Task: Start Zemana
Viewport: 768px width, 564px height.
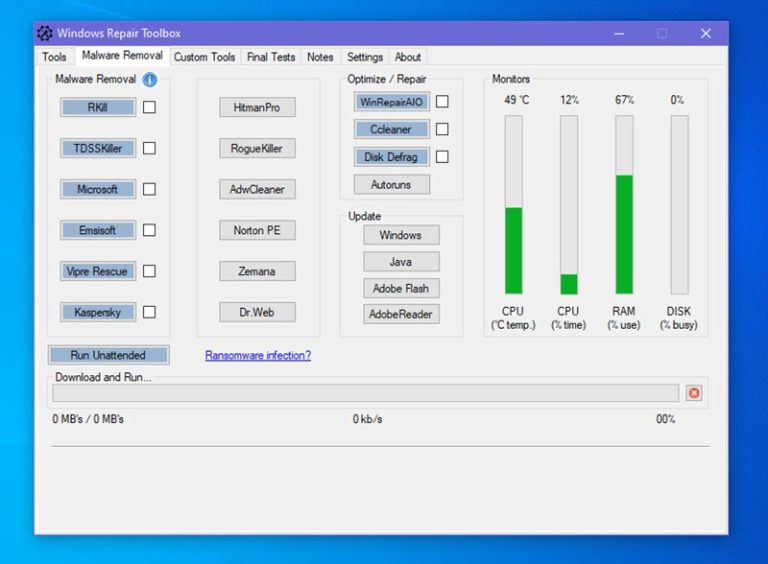Action: click(257, 271)
